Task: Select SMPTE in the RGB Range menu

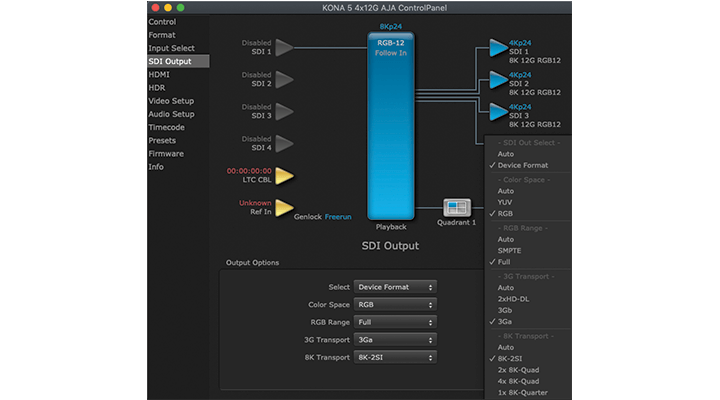Action: 509,250
